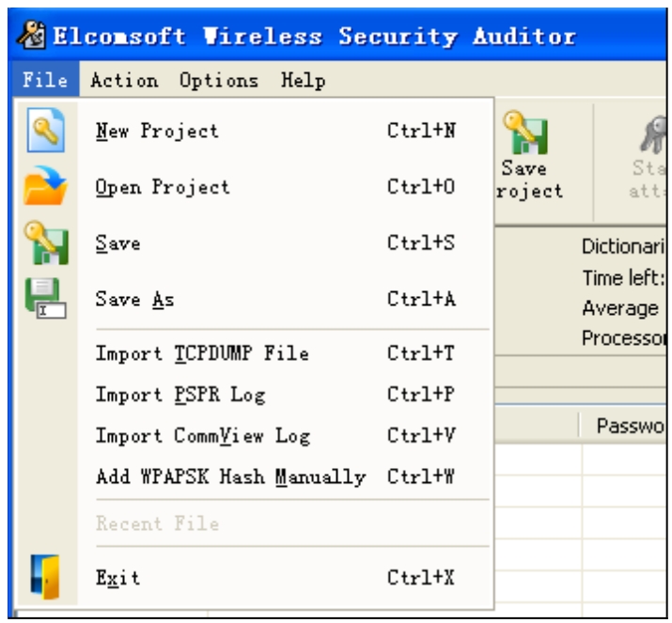Open the Help menu
Image resolution: width=672 pixels, height=623 pixels.
303,80
